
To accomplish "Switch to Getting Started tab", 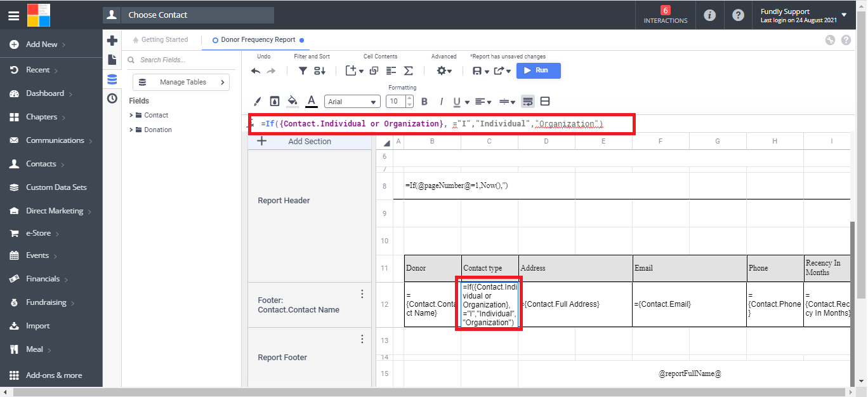I will pos(160,39).
